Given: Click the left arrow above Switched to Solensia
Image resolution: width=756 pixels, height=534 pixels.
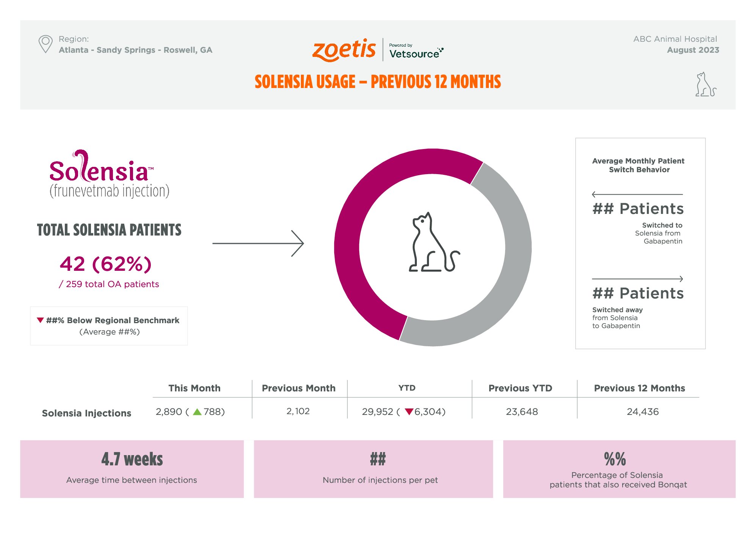Looking at the screenshot, I should (637, 195).
